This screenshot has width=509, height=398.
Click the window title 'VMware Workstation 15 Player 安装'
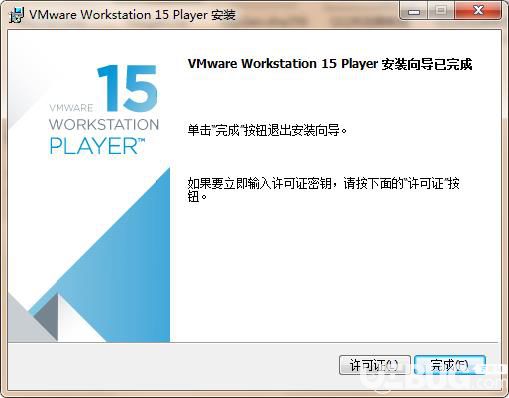coord(133,15)
